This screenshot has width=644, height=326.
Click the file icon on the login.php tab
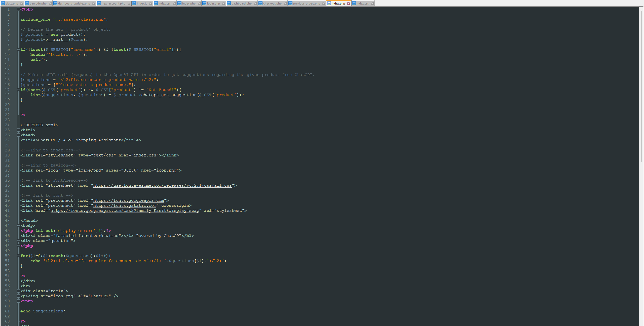(205, 3)
